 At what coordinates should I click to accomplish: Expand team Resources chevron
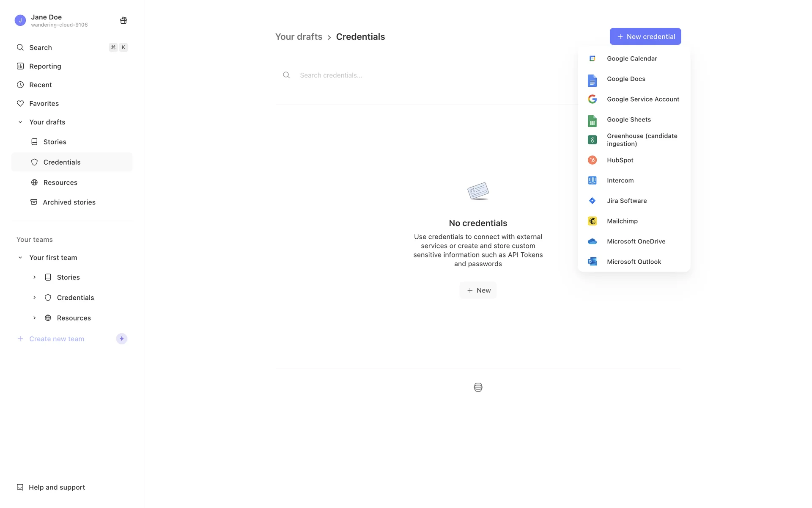point(34,318)
